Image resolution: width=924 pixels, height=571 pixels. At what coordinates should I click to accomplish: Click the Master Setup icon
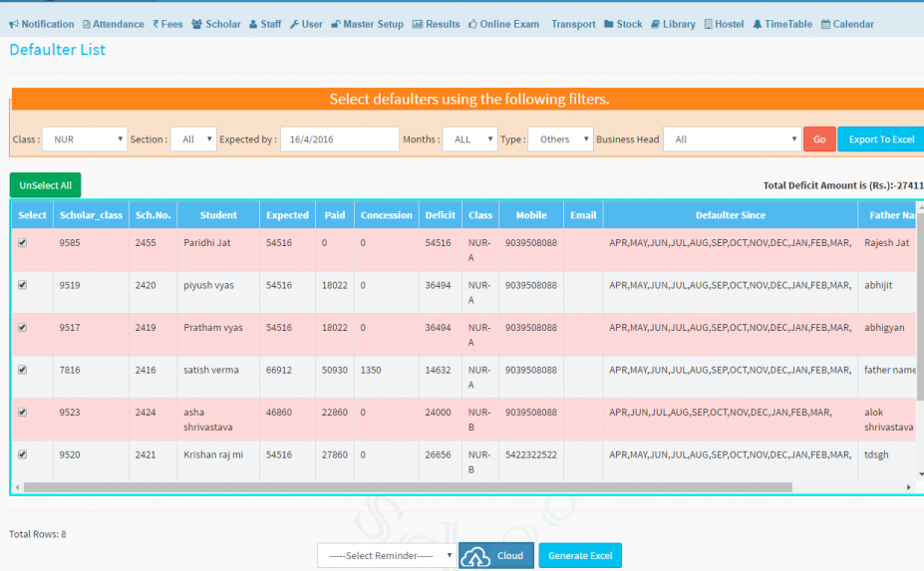pos(336,24)
